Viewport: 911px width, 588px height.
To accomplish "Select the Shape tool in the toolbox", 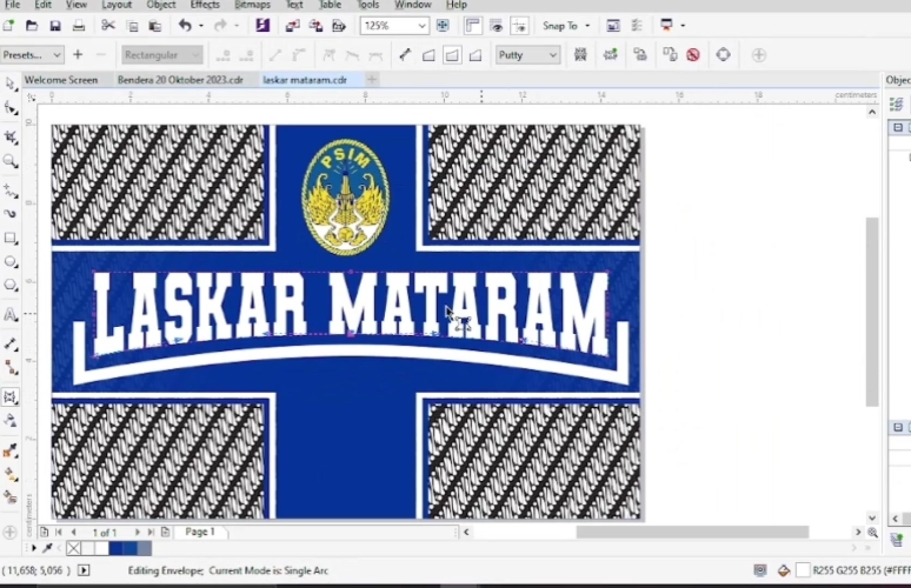I will pos(10,108).
